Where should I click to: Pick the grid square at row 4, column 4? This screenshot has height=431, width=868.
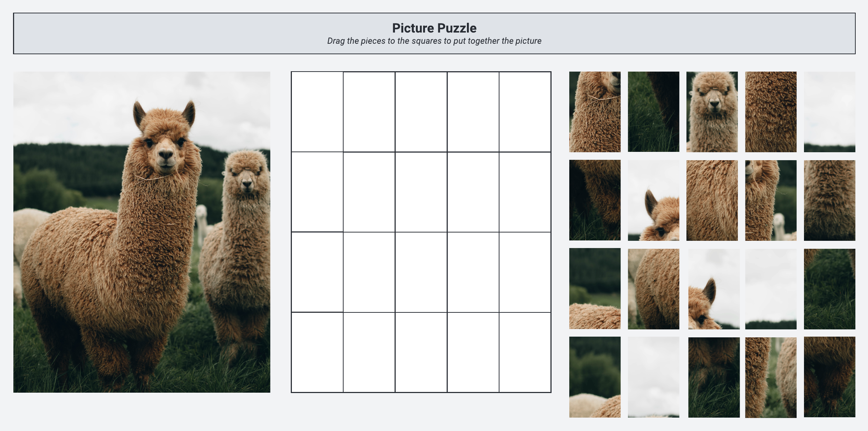tap(473, 352)
